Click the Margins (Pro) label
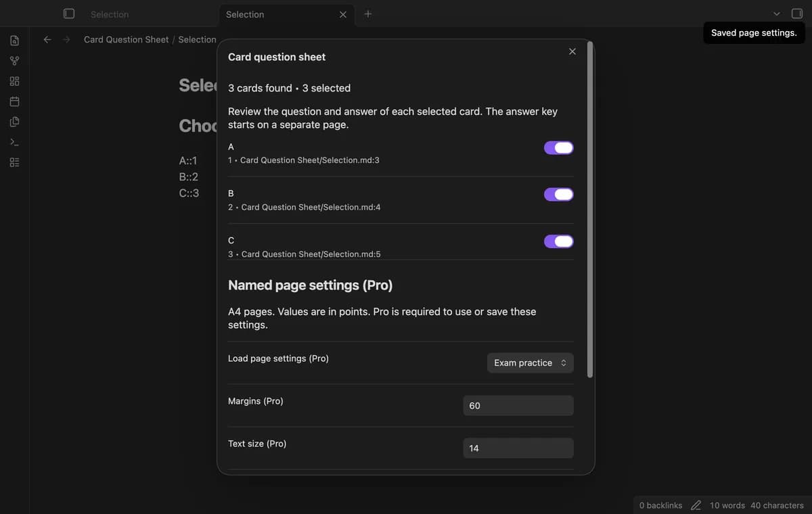The height and width of the screenshot is (514, 812). 255,401
